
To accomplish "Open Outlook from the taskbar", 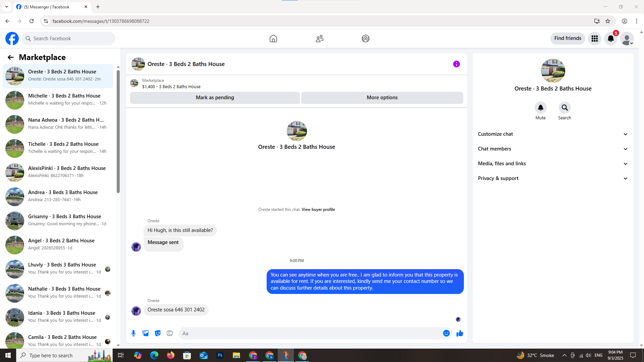I will pyautogui.click(x=204, y=355).
